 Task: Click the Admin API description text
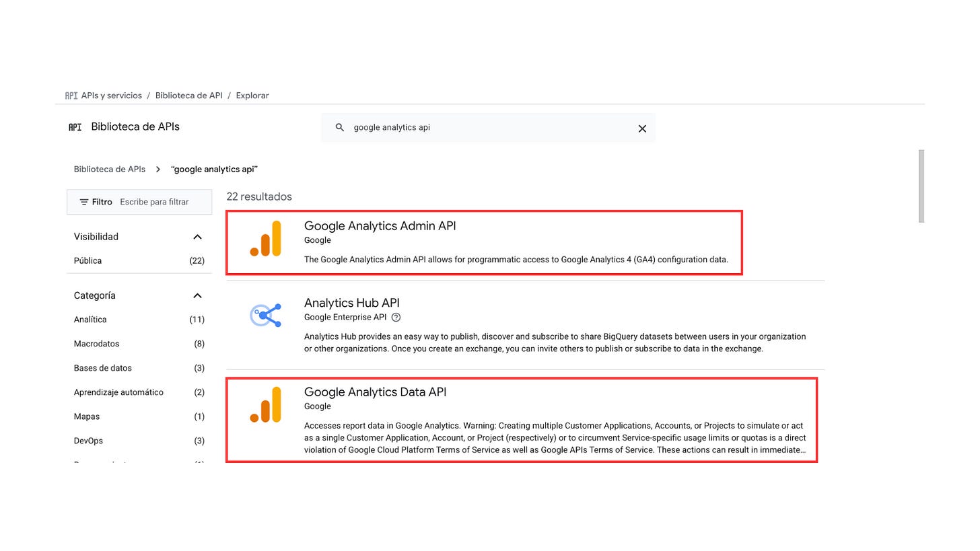516,260
